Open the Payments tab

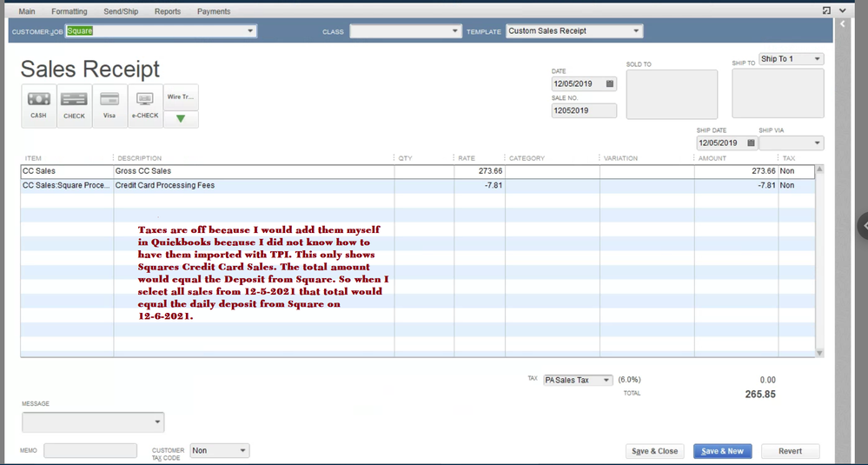tap(214, 11)
